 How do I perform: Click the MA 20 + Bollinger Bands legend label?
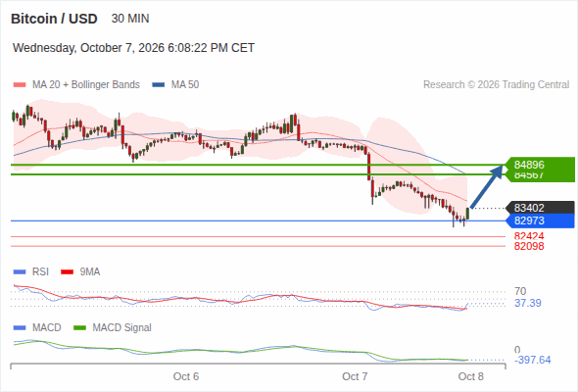(86, 85)
